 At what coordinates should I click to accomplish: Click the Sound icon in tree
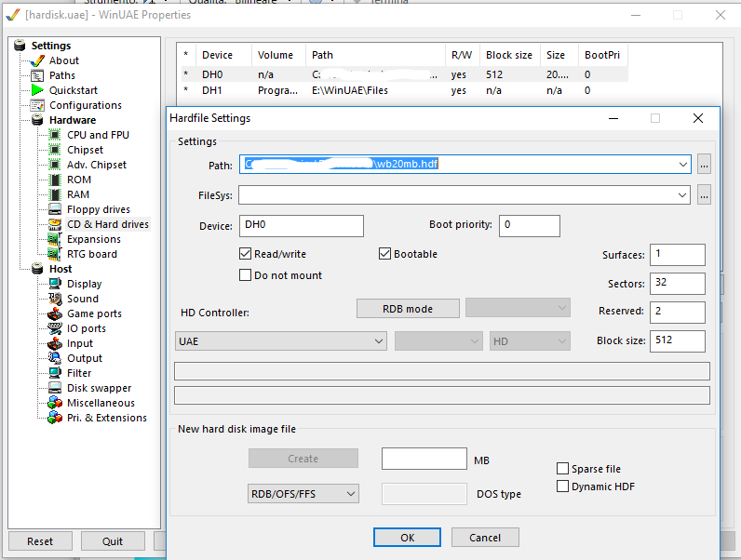click(55, 299)
